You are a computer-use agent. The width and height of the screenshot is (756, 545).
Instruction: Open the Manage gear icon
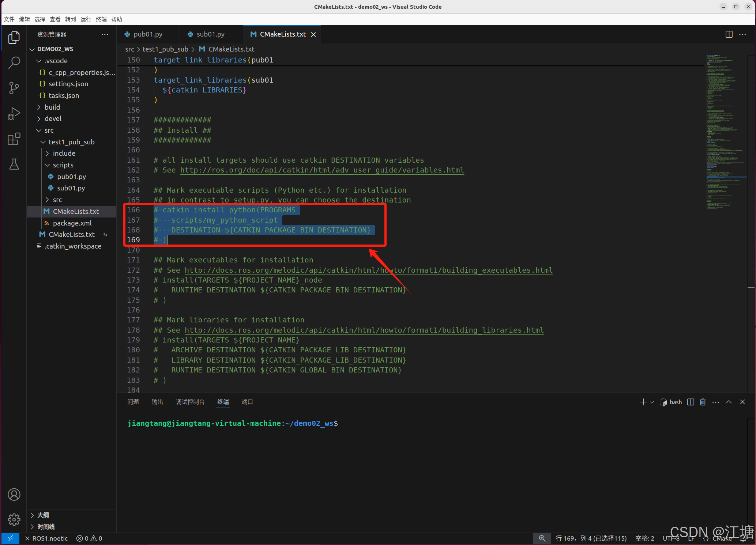pos(14,519)
